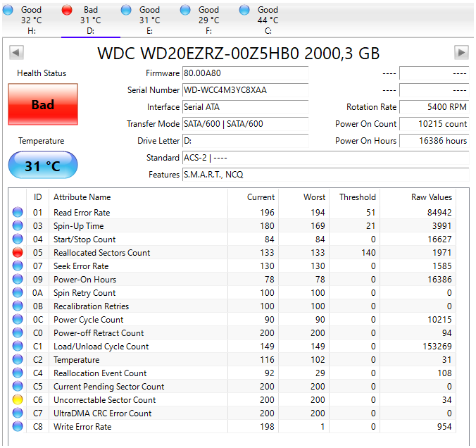476x448 pixels.
Task: Click the Write Error Rate attribute name
Action: 82,427
